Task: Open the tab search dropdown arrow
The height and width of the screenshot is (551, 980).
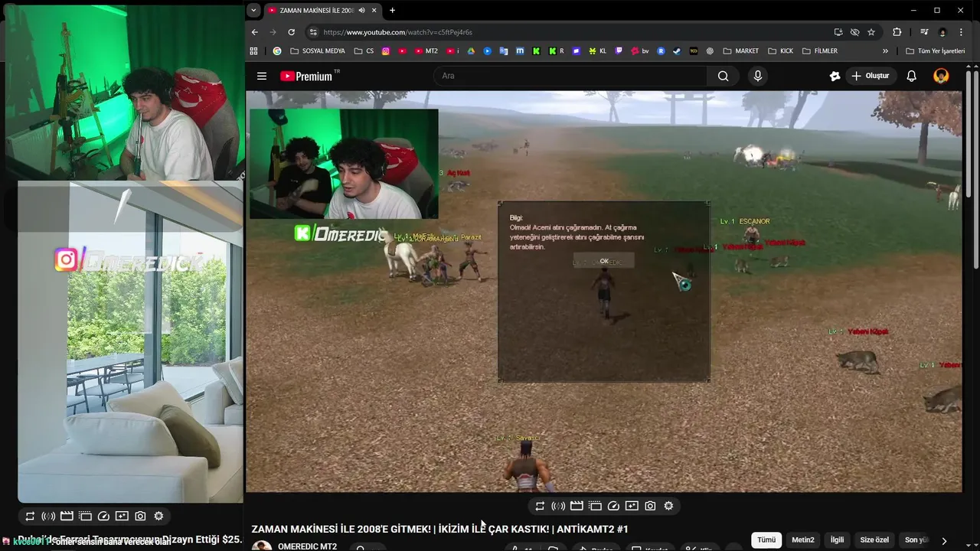Action: click(253, 11)
